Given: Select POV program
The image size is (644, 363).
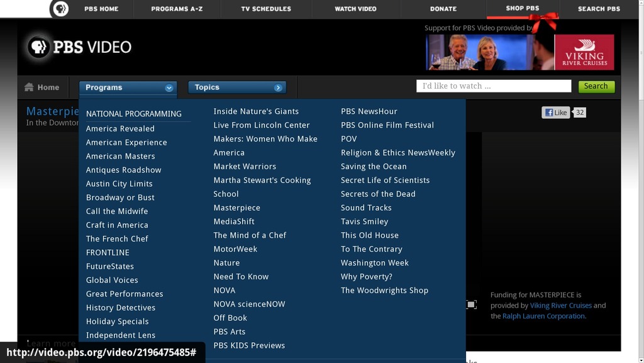Looking at the screenshot, I should (x=348, y=139).
